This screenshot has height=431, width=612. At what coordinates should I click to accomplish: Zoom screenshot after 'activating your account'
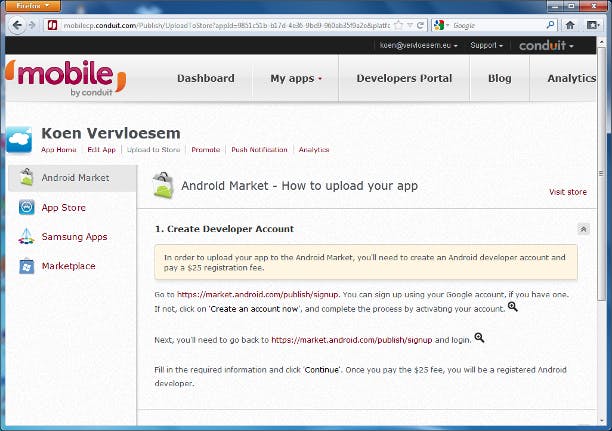click(512, 307)
